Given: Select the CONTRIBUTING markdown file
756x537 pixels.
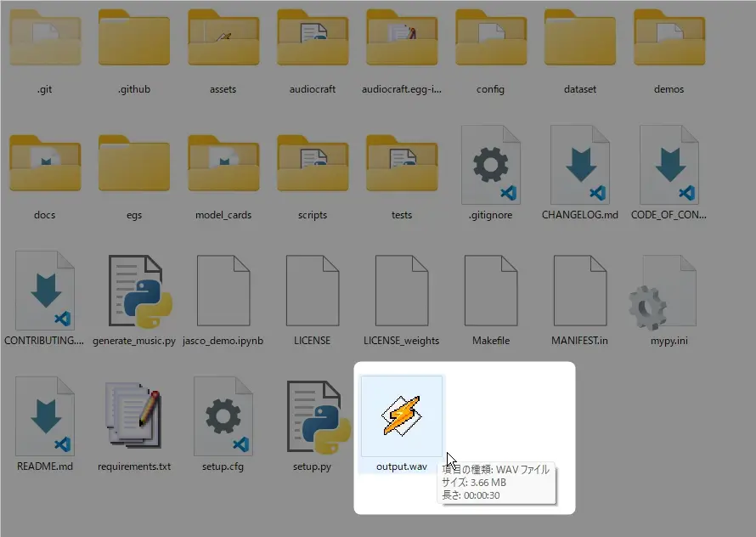Looking at the screenshot, I should (45, 291).
